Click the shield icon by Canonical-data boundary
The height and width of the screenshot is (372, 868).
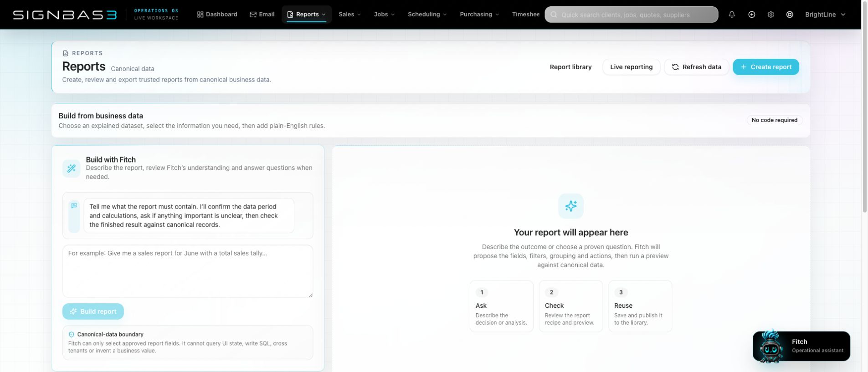click(71, 334)
